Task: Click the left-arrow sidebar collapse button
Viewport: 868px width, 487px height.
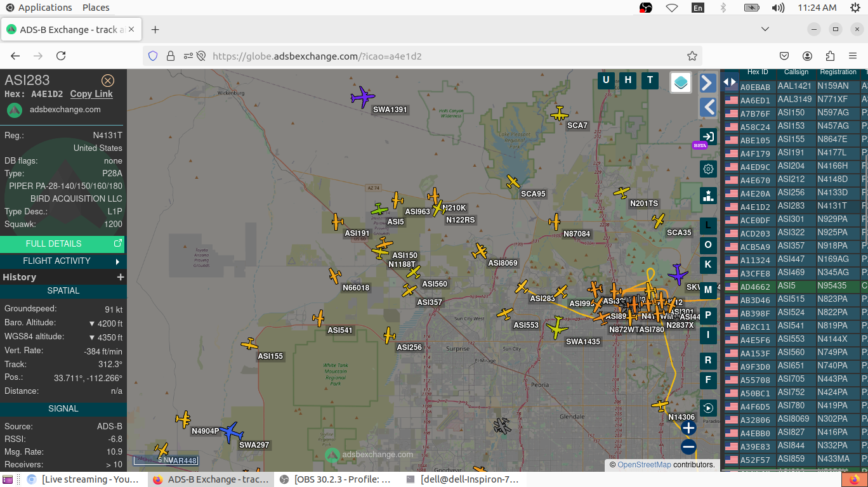Action: pos(708,107)
